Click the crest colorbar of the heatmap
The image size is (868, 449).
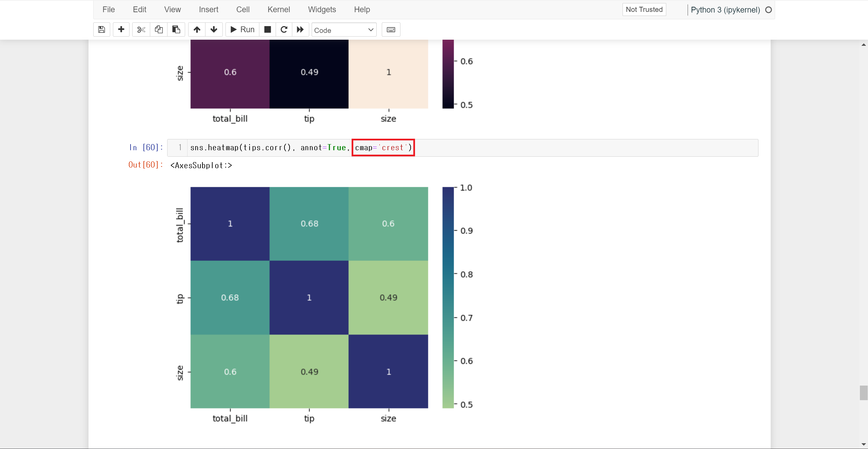(448, 297)
